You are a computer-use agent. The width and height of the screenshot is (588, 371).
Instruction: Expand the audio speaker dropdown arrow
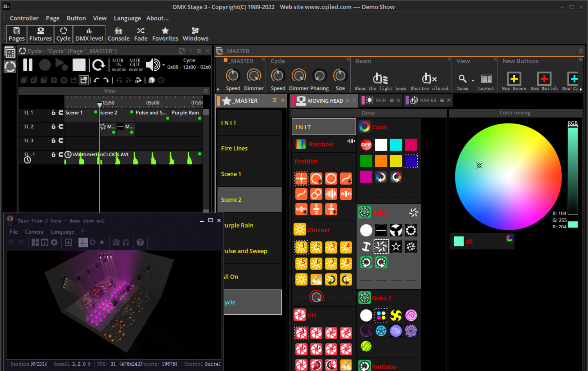click(163, 65)
